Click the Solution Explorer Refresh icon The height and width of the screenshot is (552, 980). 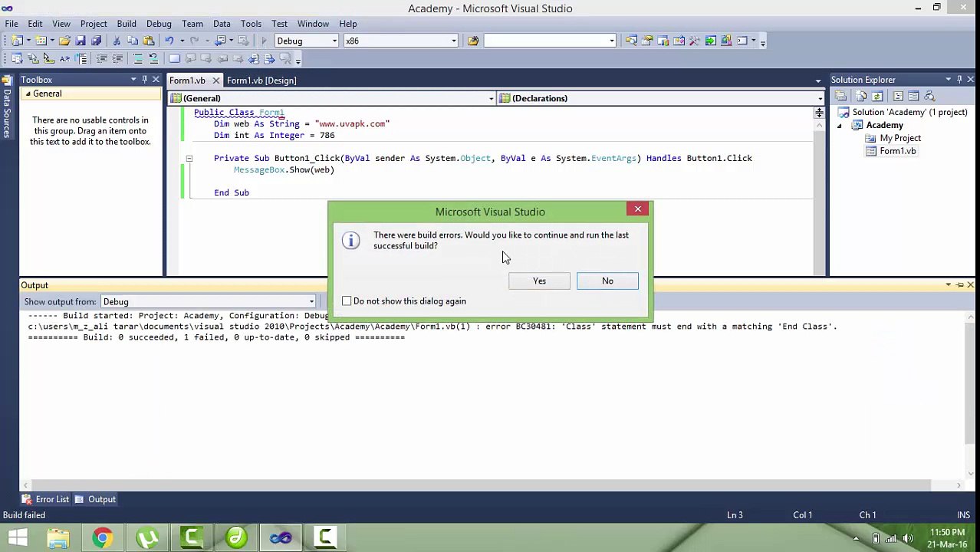click(877, 96)
